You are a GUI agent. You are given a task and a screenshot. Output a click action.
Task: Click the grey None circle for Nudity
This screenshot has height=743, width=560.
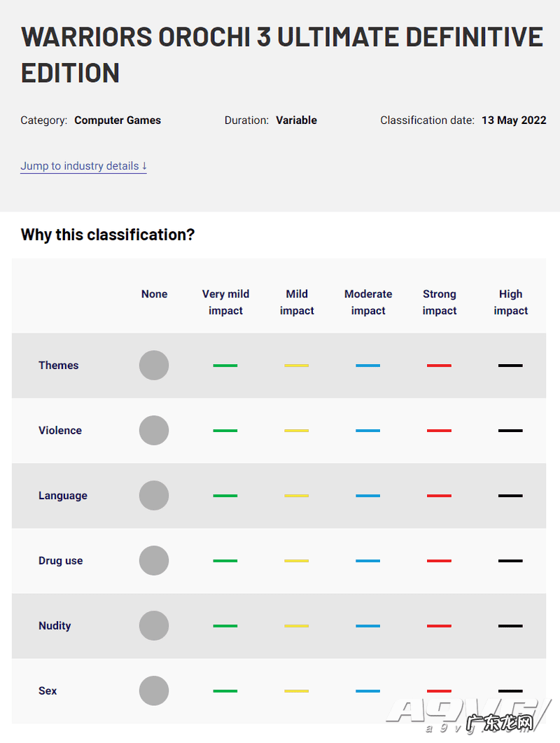(154, 626)
